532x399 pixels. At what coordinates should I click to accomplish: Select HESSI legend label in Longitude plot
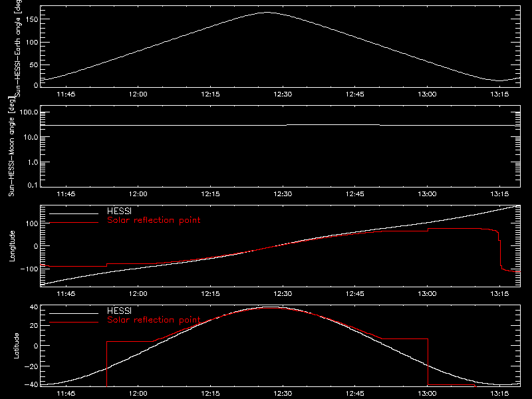pos(119,211)
